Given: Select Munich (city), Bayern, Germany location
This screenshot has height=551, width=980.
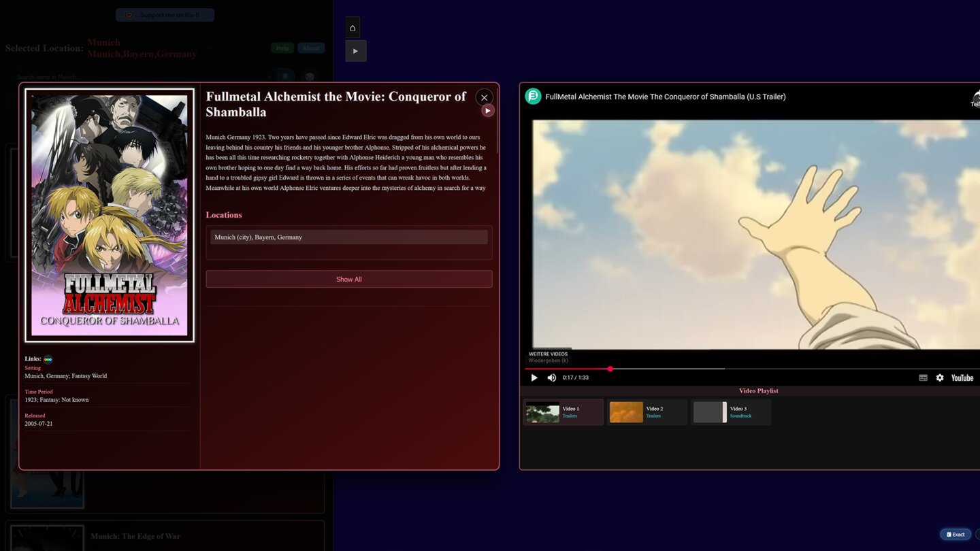Looking at the screenshot, I should 348,237.
